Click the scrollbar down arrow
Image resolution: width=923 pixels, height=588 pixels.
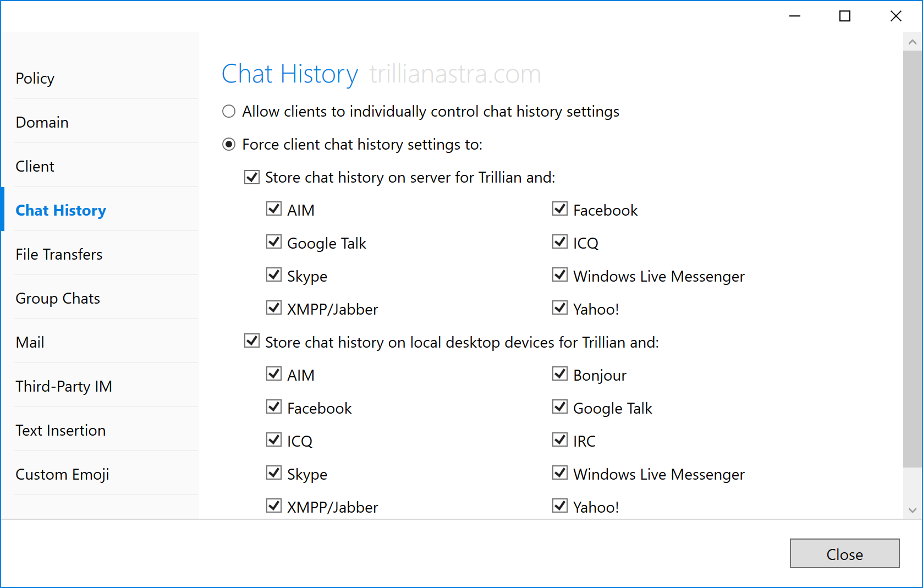(913, 510)
